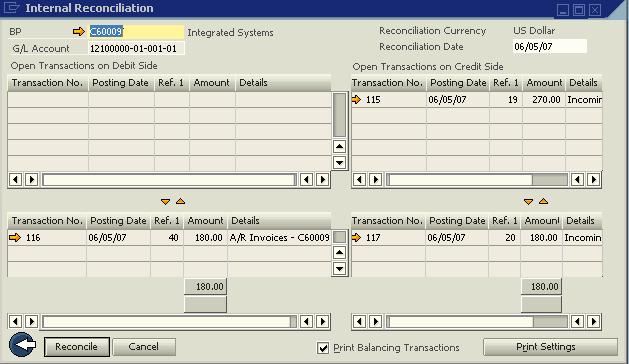Click the blue back arrow near Reconcile

(x=22, y=344)
